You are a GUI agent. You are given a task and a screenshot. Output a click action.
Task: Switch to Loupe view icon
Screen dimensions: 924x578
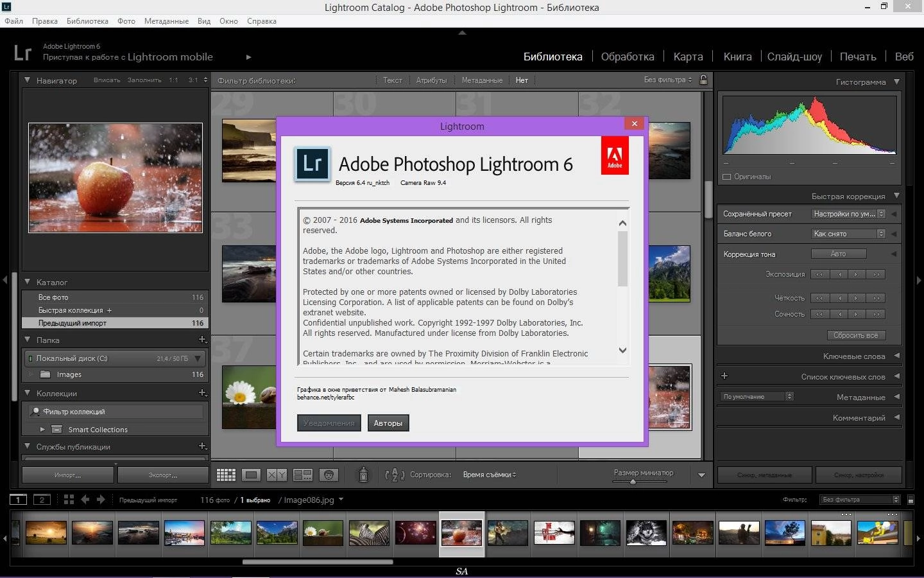(x=251, y=475)
